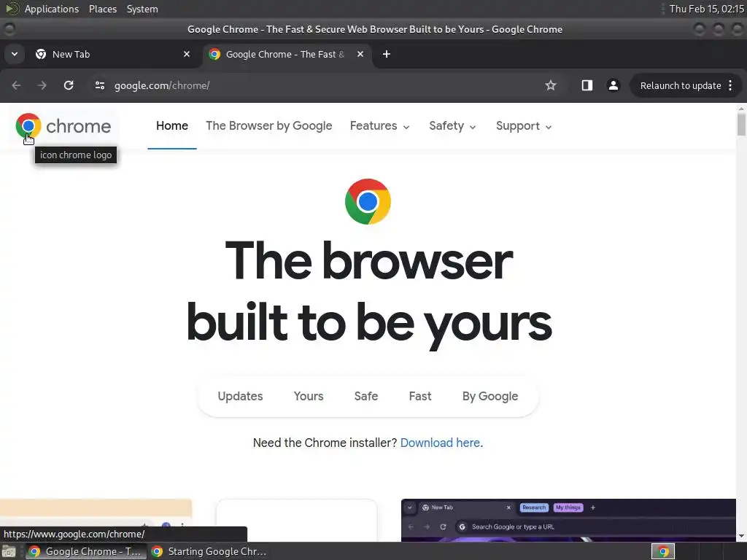Jump to Fast section

419,396
